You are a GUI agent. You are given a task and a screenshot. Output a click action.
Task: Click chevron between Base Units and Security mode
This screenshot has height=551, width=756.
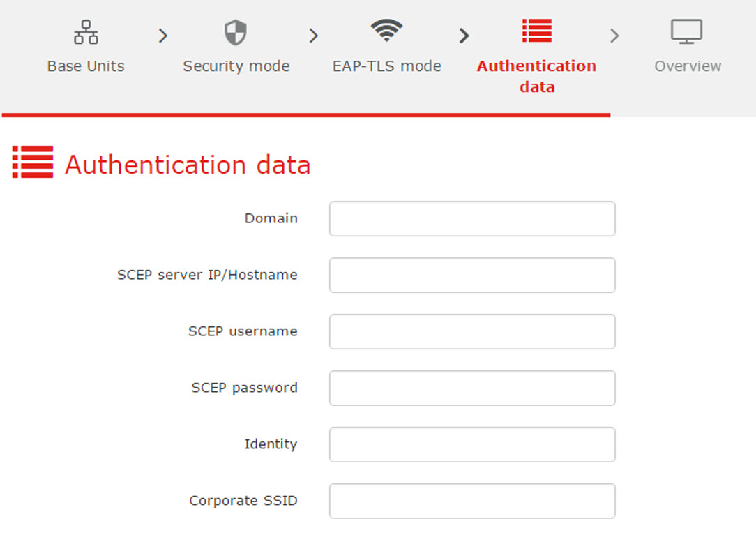coord(163,36)
